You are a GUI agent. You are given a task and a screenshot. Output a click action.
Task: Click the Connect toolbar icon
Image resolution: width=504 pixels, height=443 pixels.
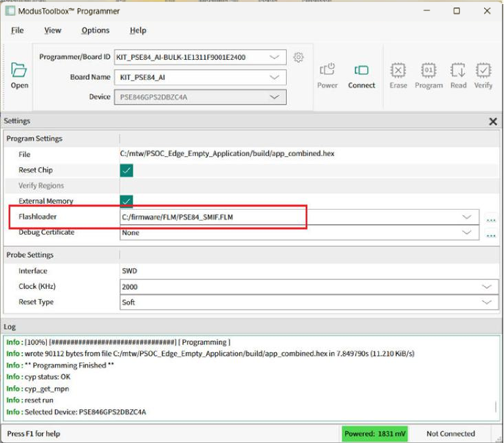pos(361,69)
